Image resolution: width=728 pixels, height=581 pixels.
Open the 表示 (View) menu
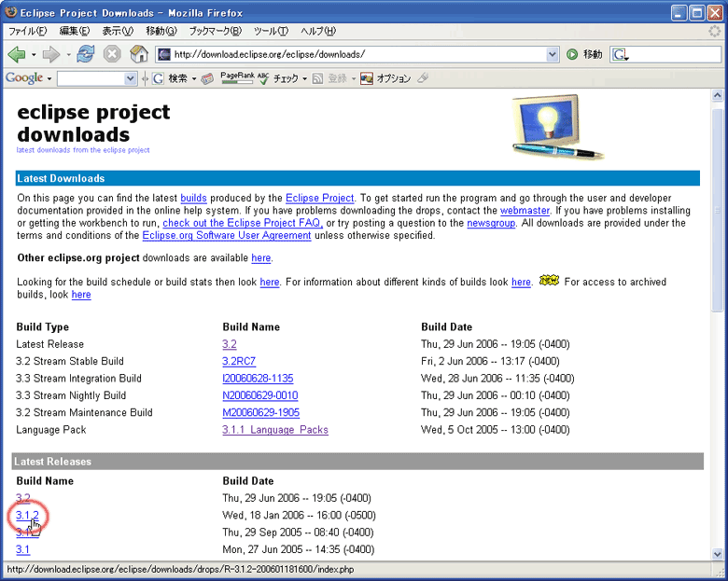[118, 31]
